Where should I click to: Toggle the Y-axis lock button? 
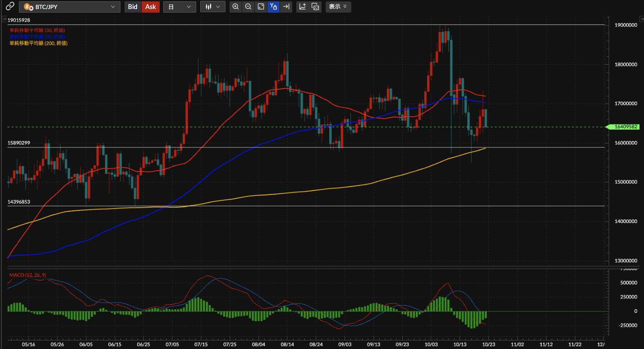273,7
